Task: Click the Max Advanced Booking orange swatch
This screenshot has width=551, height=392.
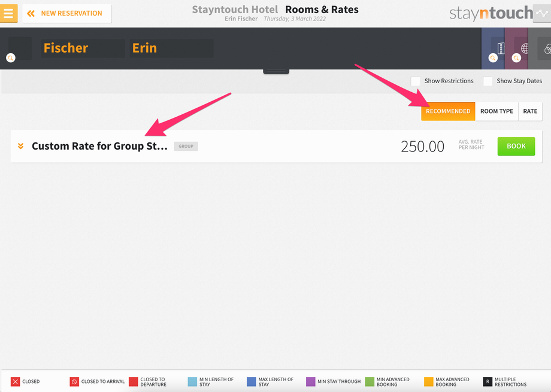Action: [x=428, y=381]
